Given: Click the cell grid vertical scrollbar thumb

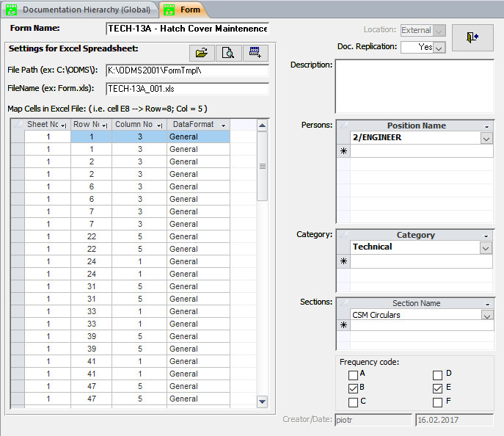Looking at the screenshot, I should click(263, 166).
